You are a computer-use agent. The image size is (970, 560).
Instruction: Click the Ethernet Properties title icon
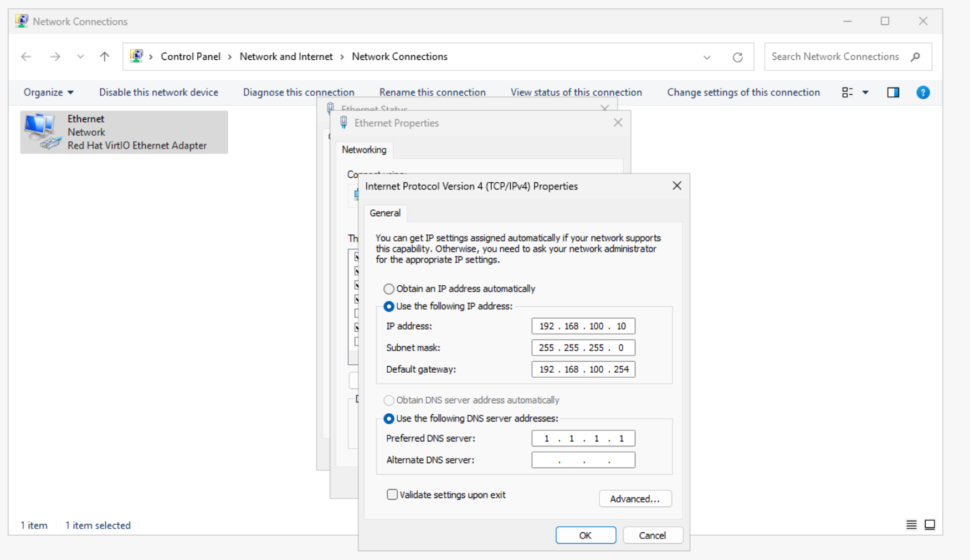click(x=343, y=123)
